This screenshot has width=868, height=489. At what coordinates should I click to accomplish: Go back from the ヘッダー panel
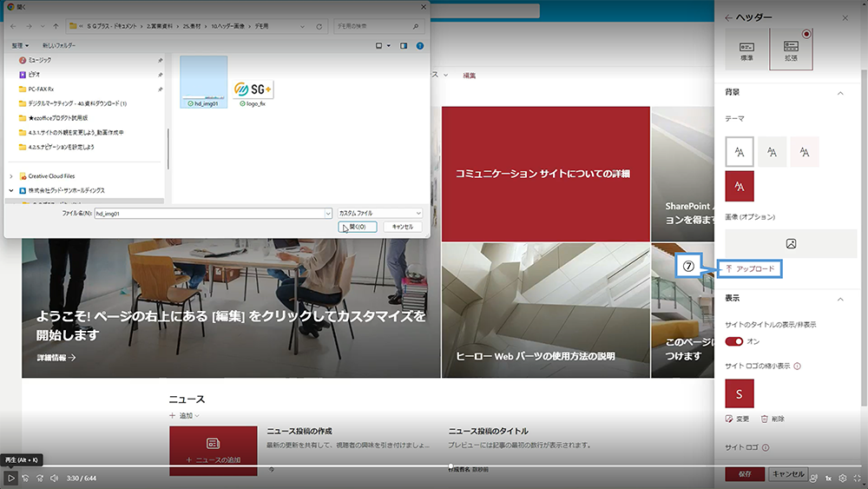tap(728, 17)
